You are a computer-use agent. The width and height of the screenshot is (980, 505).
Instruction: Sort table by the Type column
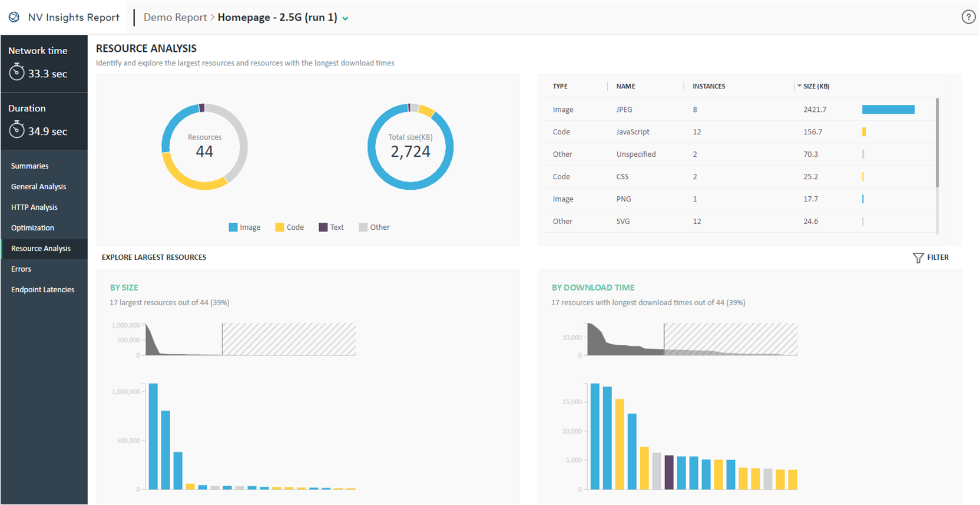click(559, 86)
